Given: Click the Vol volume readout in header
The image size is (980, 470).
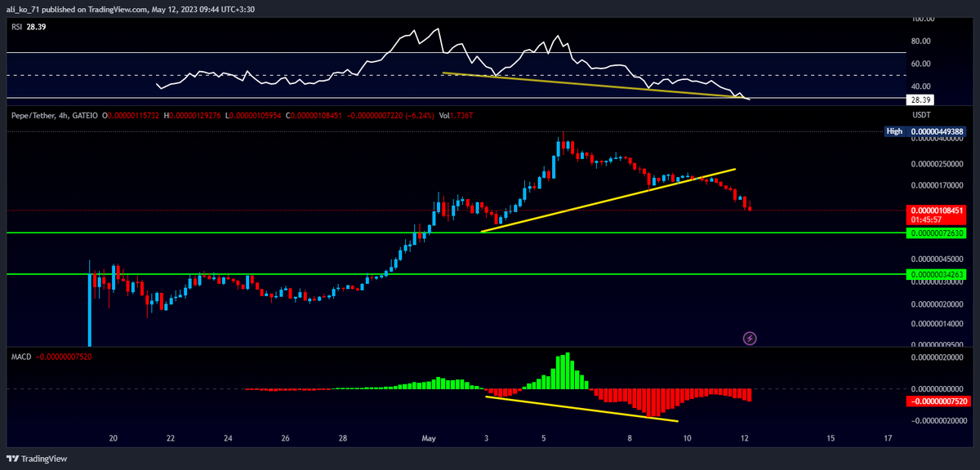Looking at the screenshot, I should [455, 117].
